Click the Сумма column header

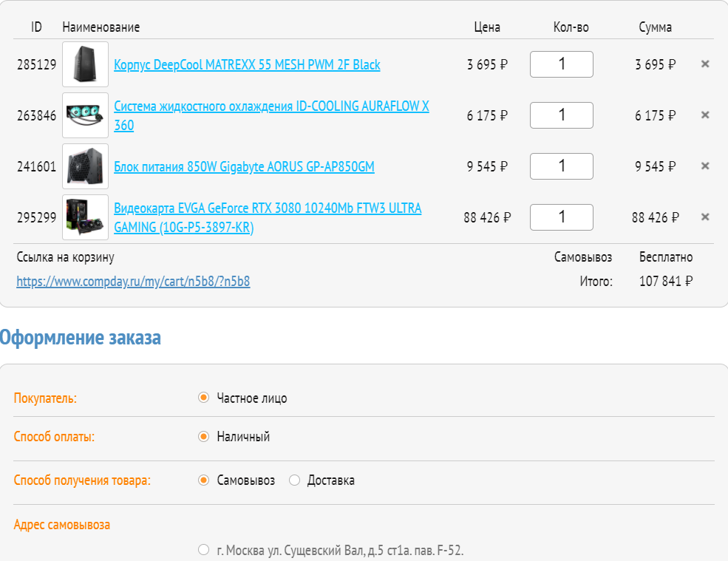coord(655,27)
